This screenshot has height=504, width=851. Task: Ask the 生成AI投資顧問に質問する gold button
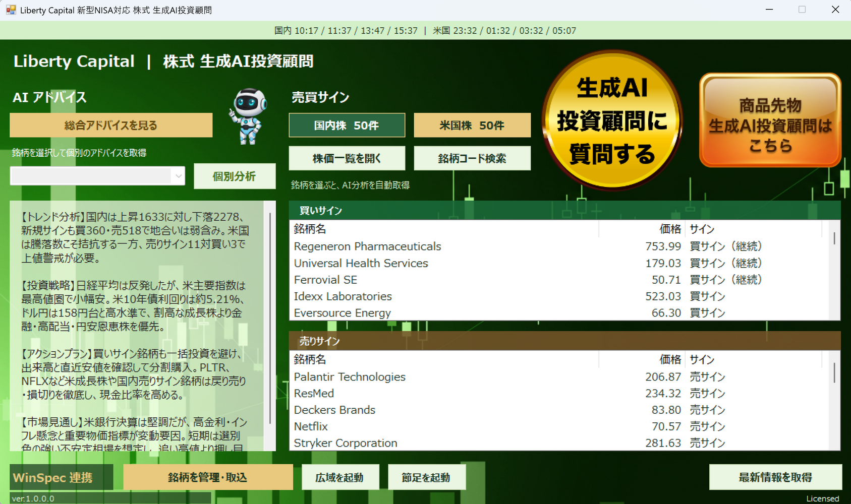(612, 120)
